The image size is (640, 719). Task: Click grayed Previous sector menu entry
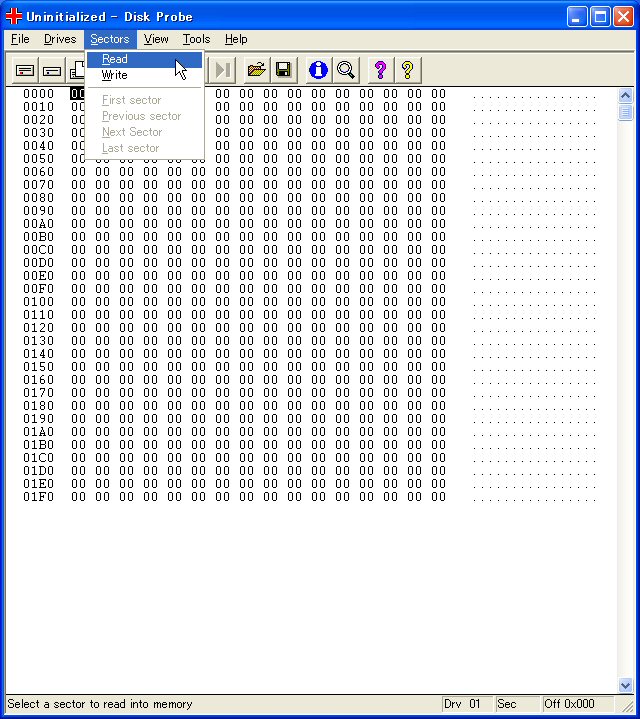144,116
